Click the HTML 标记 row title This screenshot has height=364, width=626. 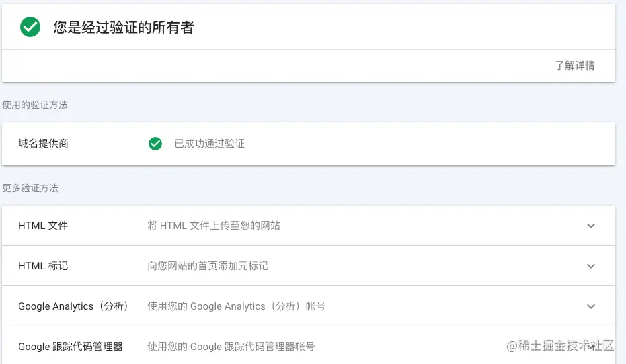click(x=43, y=266)
